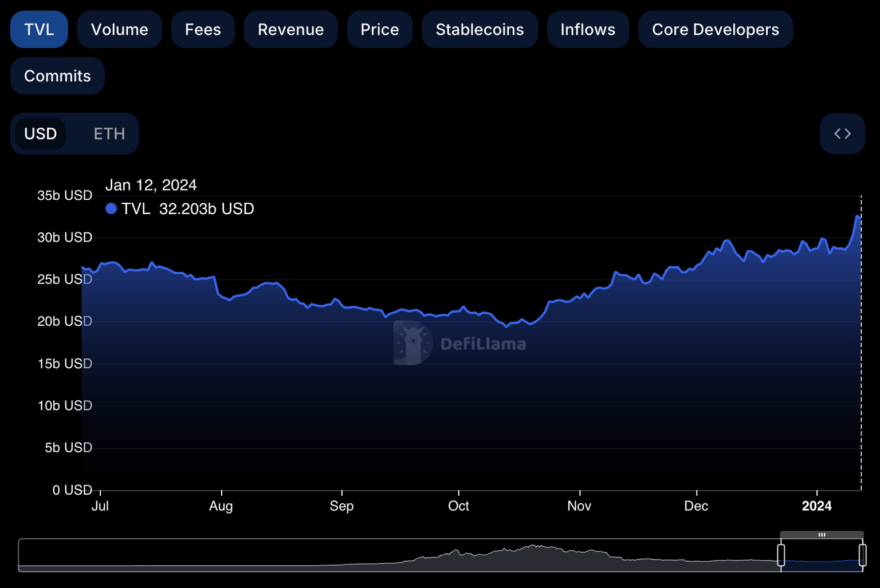This screenshot has width=880, height=588.
Task: Select the left brush handle on minimap
Action: 781,554
